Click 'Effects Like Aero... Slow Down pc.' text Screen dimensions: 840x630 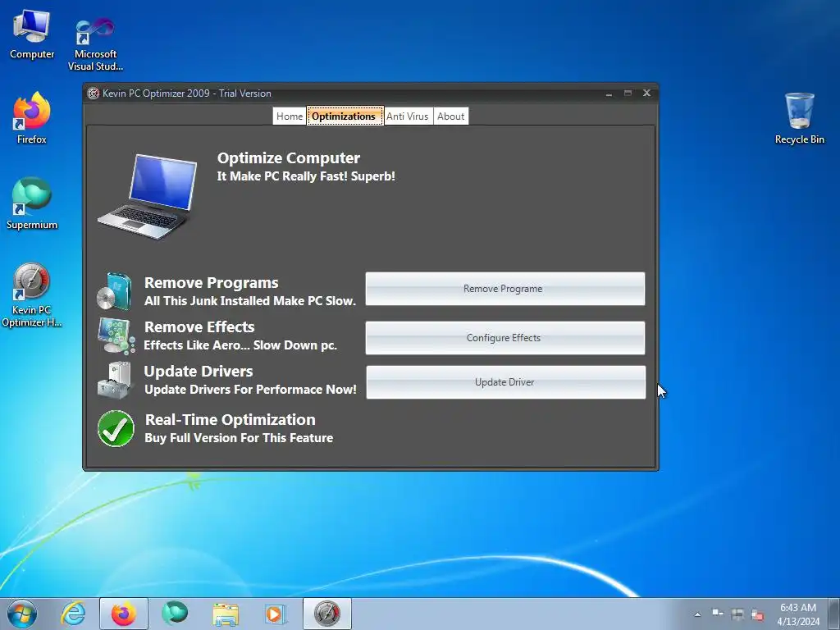(x=240, y=345)
